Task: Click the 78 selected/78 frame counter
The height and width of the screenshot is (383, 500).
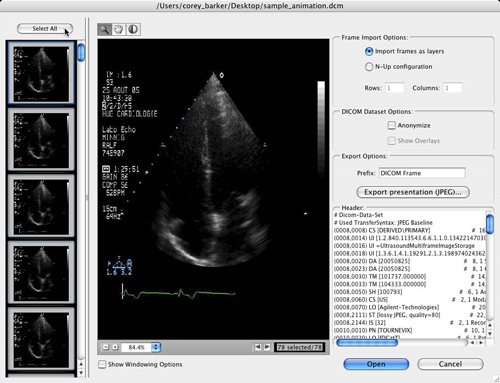Action: pyautogui.click(x=299, y=347)
